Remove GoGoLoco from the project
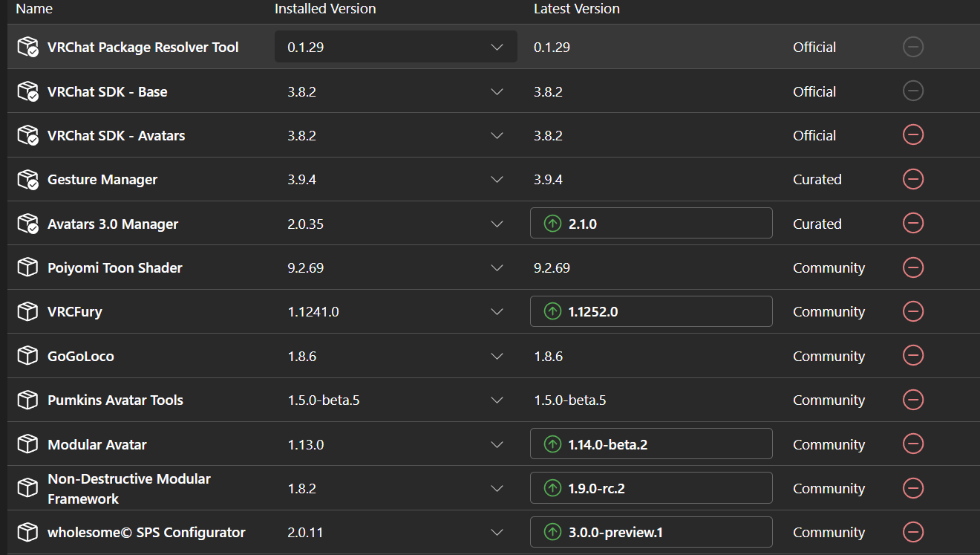The height and width of the screenshot is (555, 980). [x=912, y=356]
